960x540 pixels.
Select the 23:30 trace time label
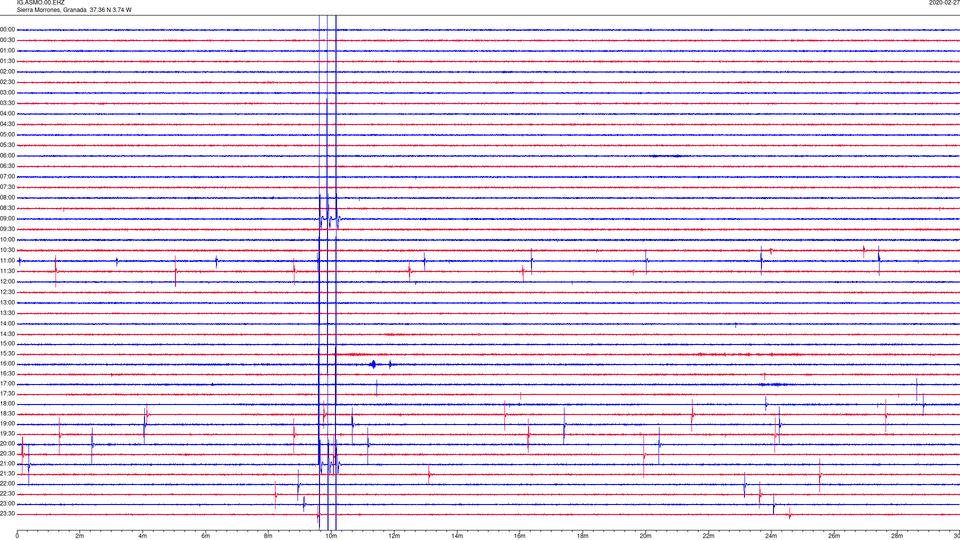click(x=7, y=514)
